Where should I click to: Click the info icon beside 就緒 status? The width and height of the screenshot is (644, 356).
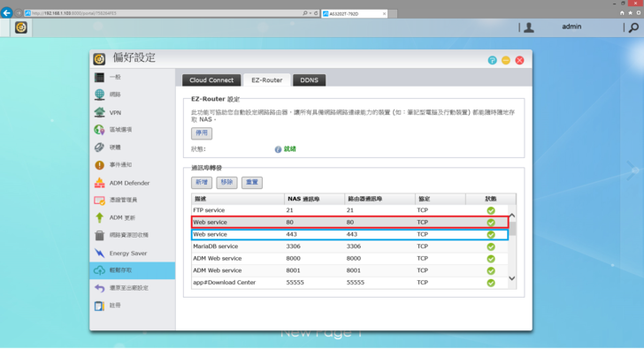[278, 149]
